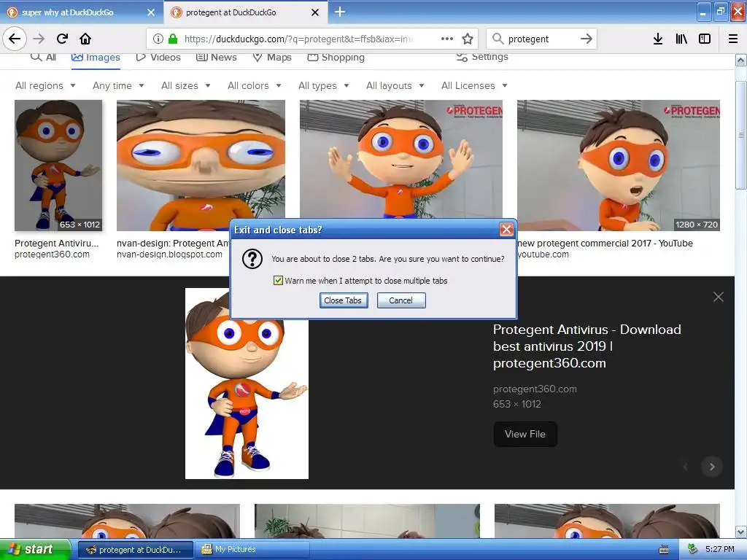This screenshot has width=747, height=560.
Task: Expand the All colors filter
Action: click(x=255, y=86)
